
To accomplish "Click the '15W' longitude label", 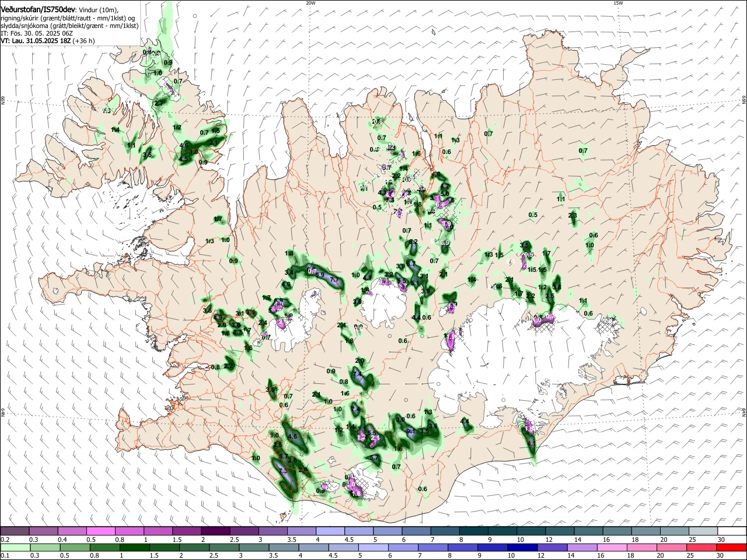I will (618, 3).
